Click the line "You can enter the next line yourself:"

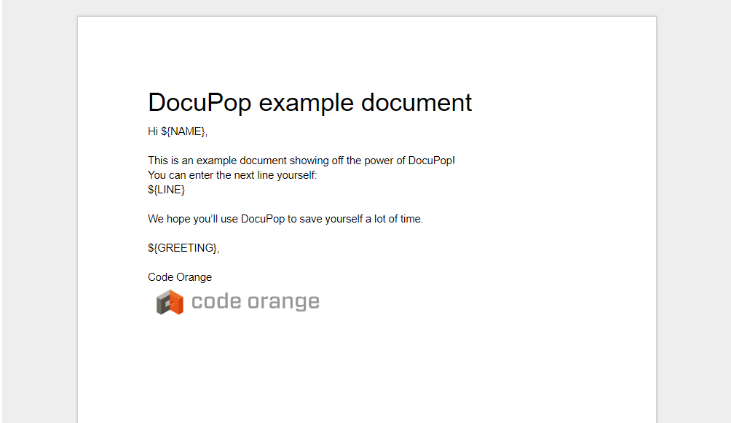[232, 175]
